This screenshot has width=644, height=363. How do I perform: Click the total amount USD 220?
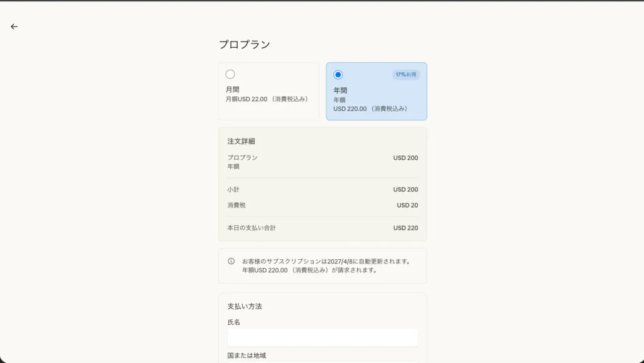coord(406,228)
